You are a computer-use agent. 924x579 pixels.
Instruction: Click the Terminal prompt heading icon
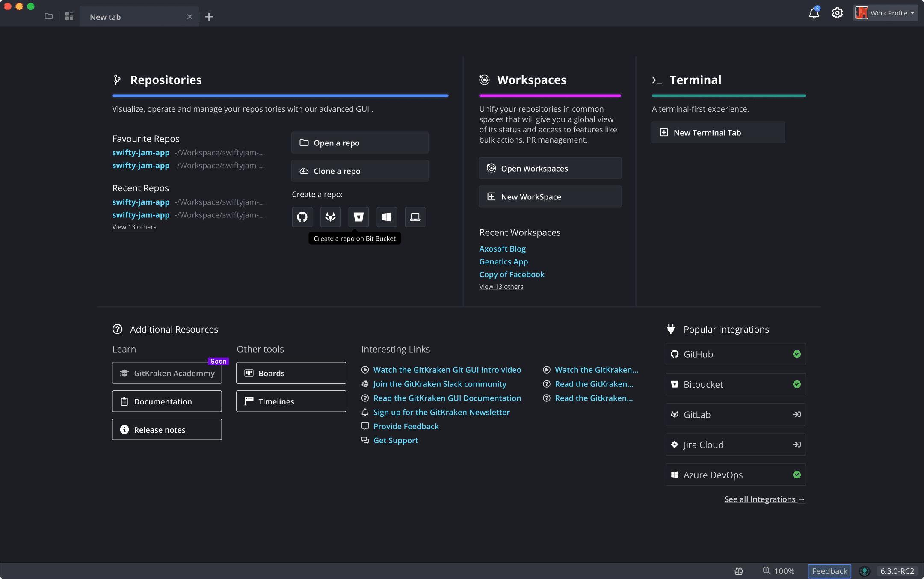pyautogui.click(x=657, y=80)
